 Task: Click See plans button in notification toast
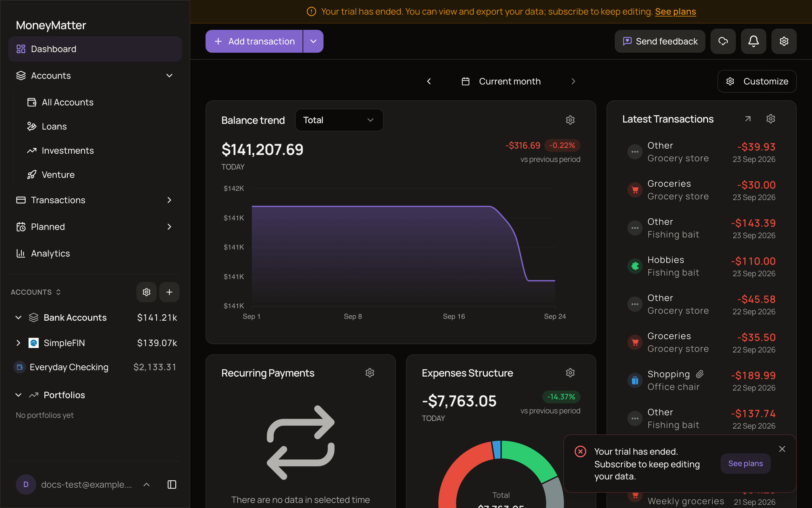tap(746, 464)
